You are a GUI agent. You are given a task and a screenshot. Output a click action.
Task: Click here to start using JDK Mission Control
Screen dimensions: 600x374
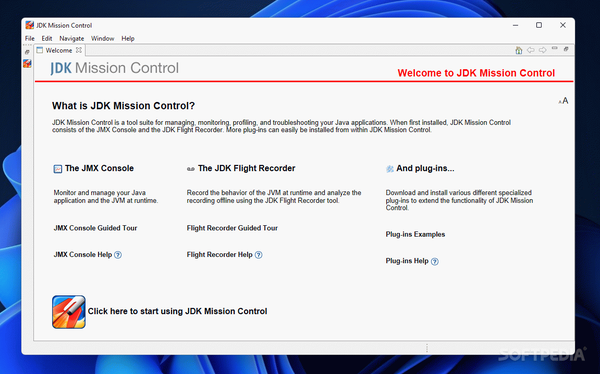[178, 311]
